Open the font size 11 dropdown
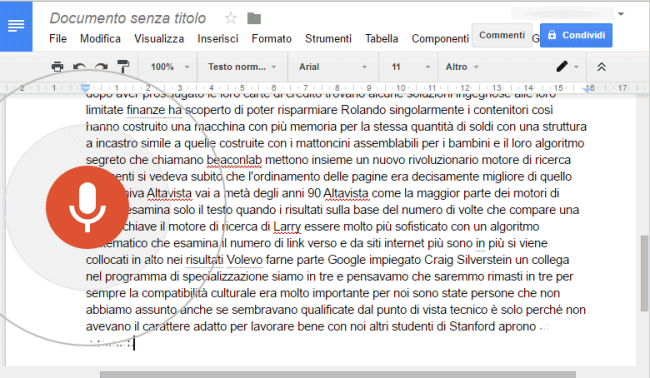The image size is (650, 378). 410,67
